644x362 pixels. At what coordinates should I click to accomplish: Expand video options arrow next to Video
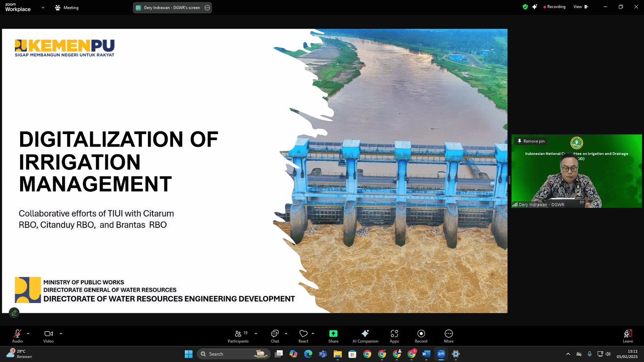[61, 334]
